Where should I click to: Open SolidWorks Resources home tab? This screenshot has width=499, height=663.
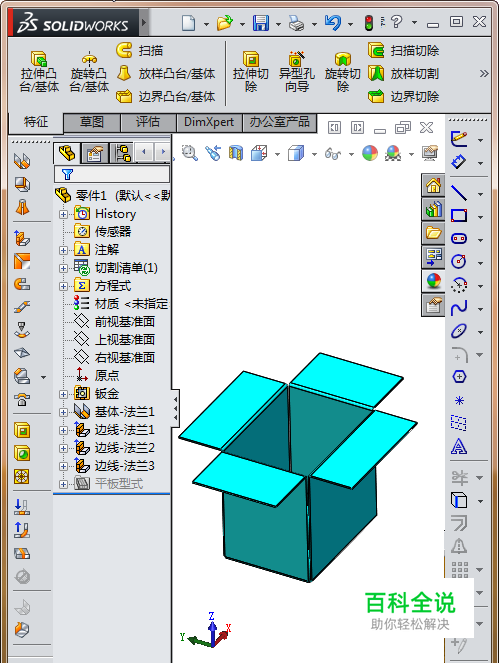coord(433,185)
